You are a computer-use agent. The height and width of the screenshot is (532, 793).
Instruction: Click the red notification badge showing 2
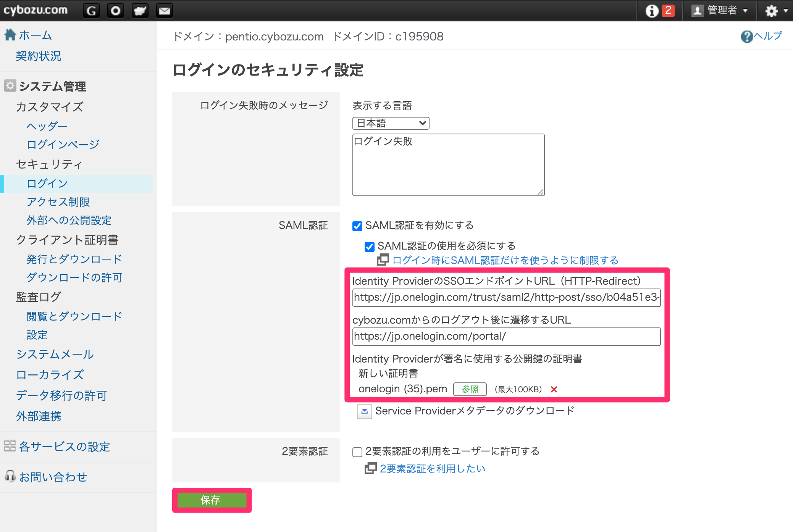click(x=668, y=10)
